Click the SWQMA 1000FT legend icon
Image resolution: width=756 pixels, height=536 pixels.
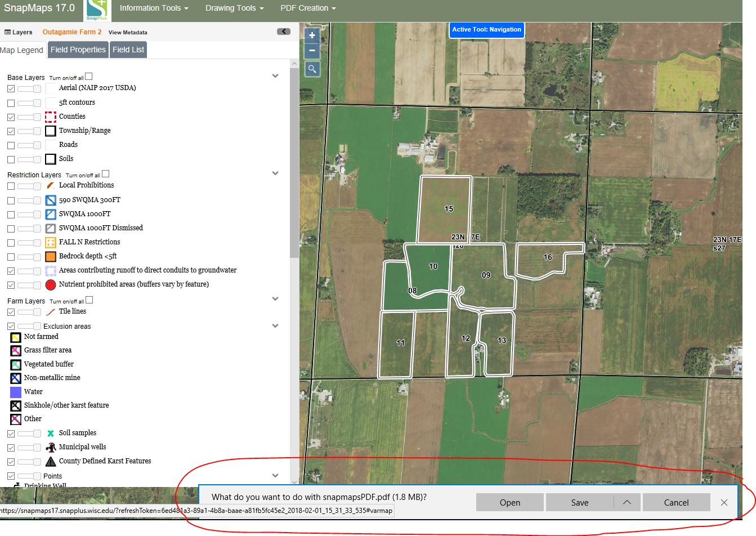click(x=51, y=214)
